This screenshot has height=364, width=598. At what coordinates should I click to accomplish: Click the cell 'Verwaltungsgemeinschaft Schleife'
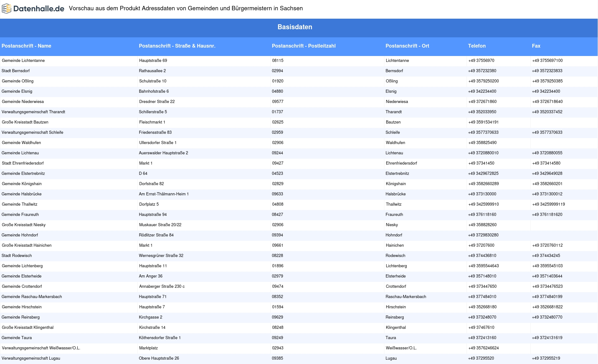click(32, 133)
